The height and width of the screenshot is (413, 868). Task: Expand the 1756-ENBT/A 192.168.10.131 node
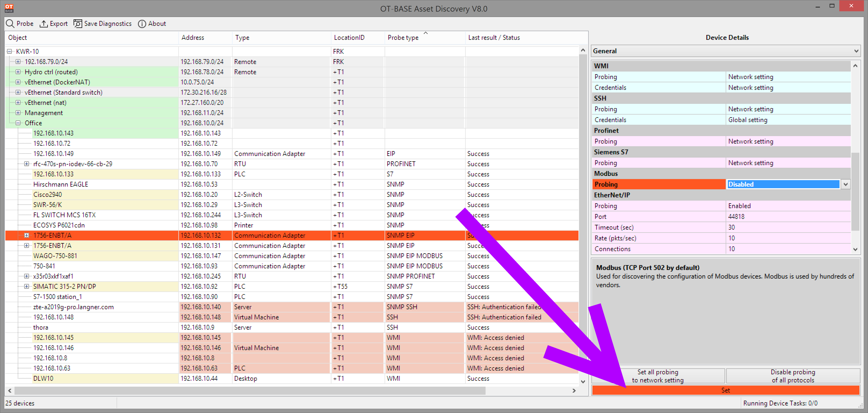click(x=27, y=245)
